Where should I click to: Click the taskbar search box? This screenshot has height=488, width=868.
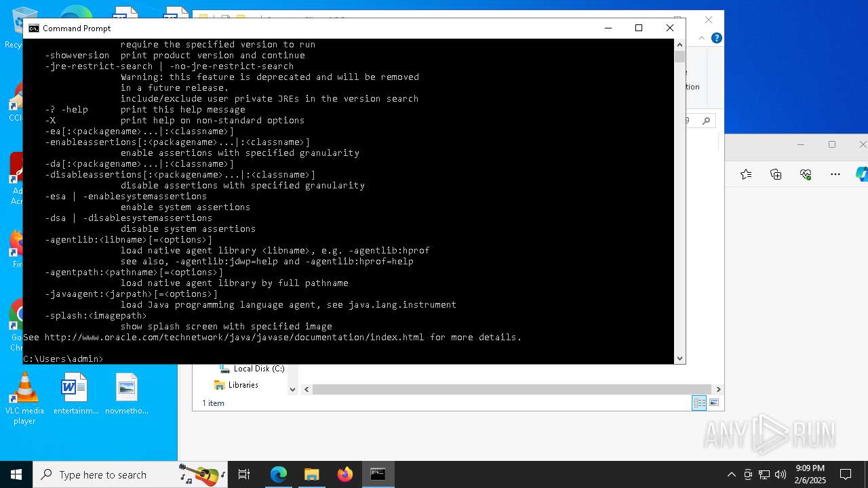click(130, 474)
